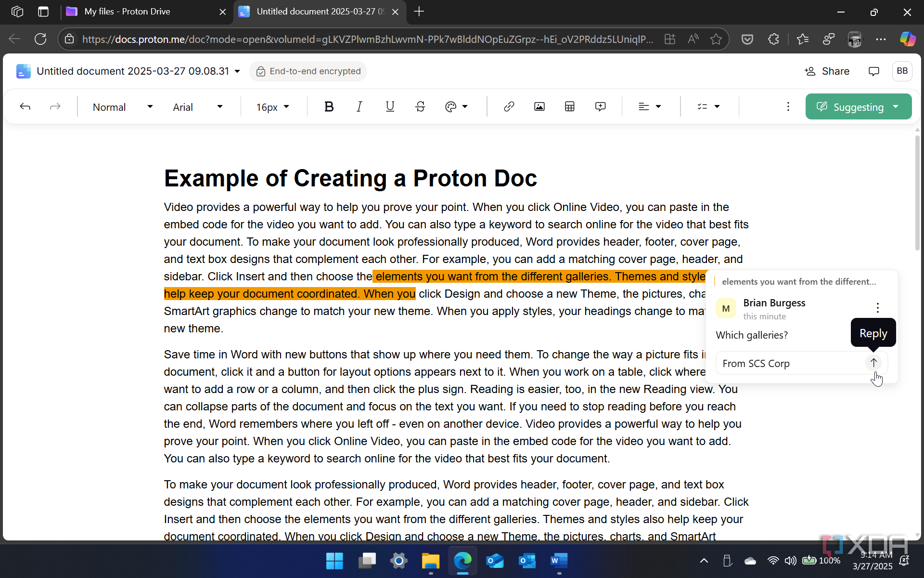Open the text alignment dropdown
924x578 pixels.
pyautogui.click(x=650, y=106)
